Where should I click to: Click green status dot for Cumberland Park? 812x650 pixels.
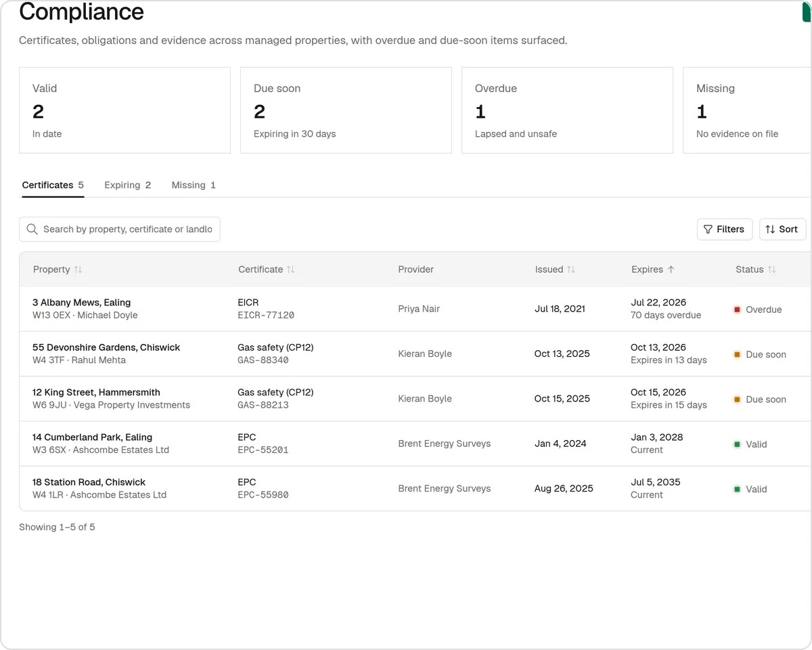point(737,444)
